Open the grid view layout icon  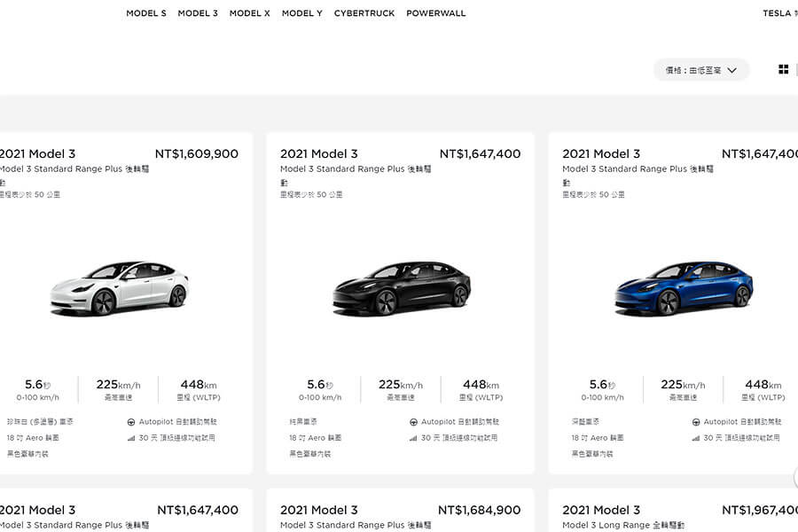click(x=784, y=69)
